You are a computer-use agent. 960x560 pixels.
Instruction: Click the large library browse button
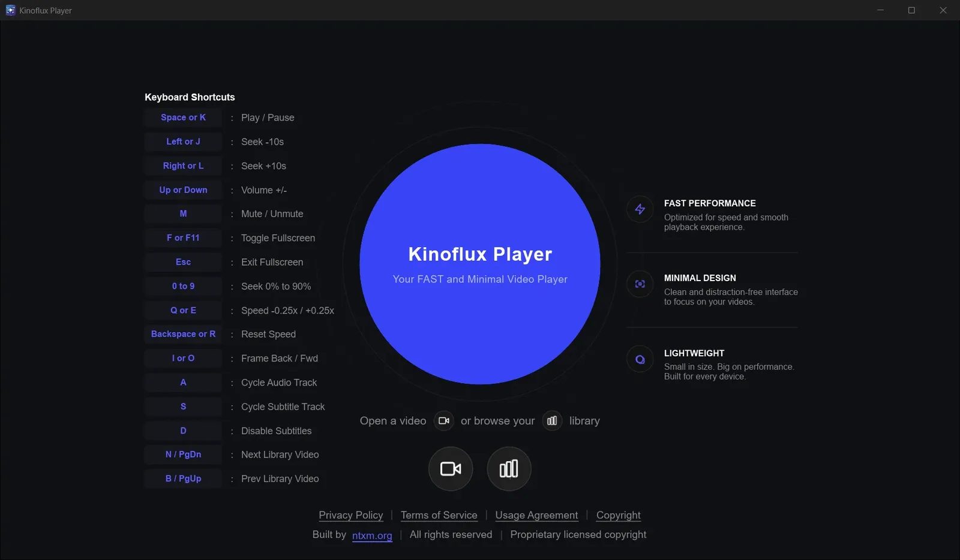pos(509,469)
